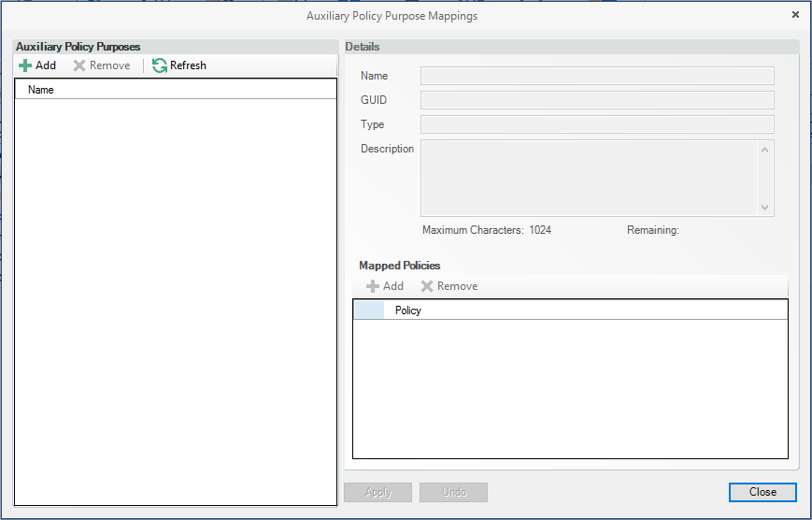Close the mappings dialog using Close button

coord(762,492)
